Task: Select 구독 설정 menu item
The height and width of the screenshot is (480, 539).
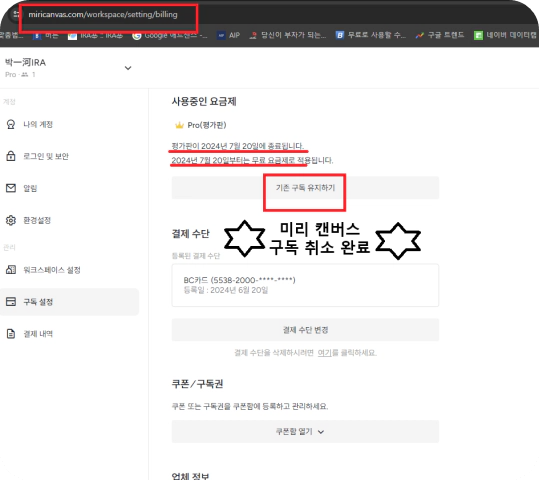Action: pos(69,302)
